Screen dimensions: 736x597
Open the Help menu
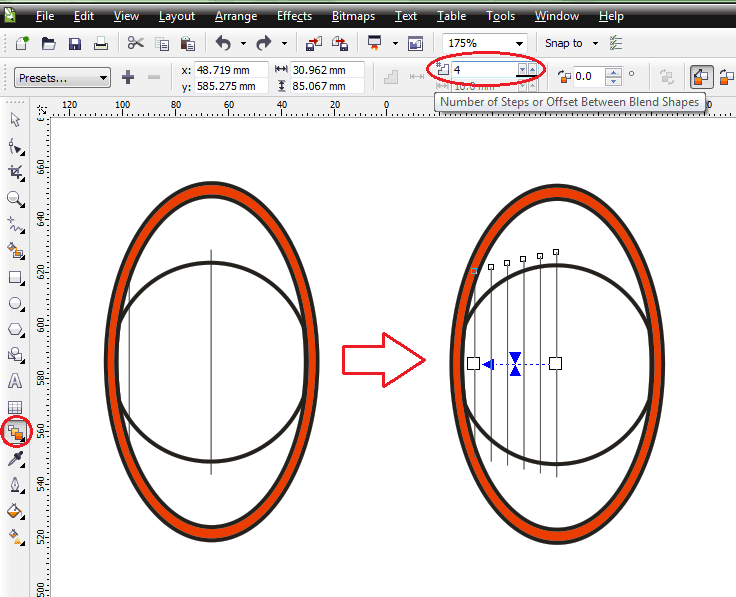click(x=611, y=16)
